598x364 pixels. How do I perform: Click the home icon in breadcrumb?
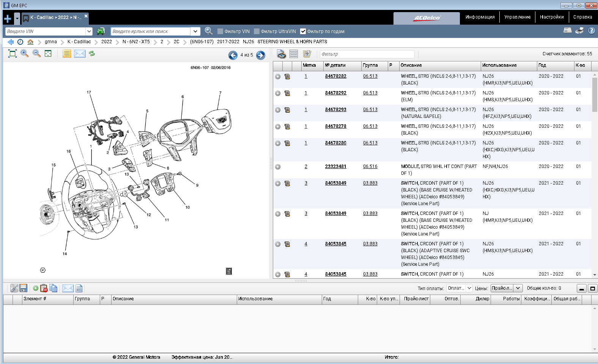[30, 42]
